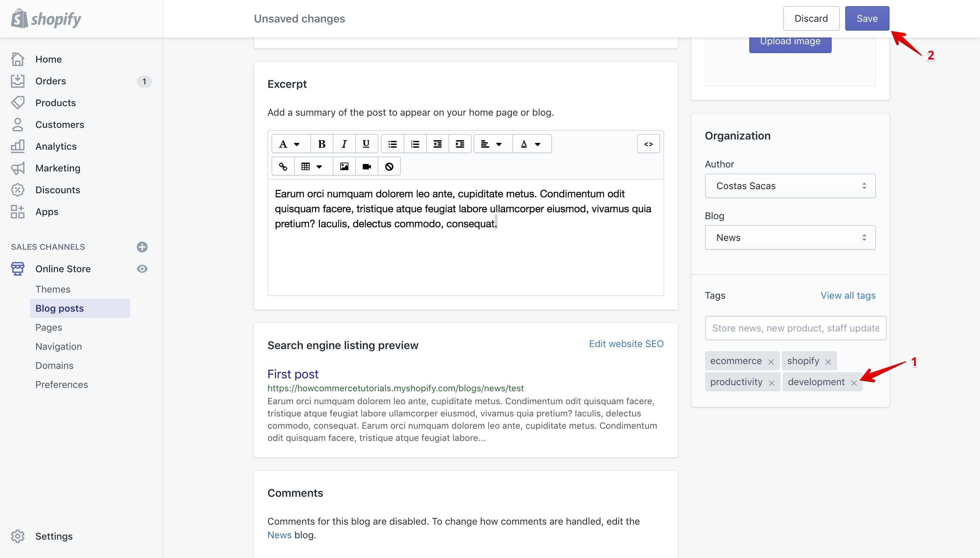Open the Blog select dropdown
Viewport: 980px width, 558px height.
[x=790, y=237]
